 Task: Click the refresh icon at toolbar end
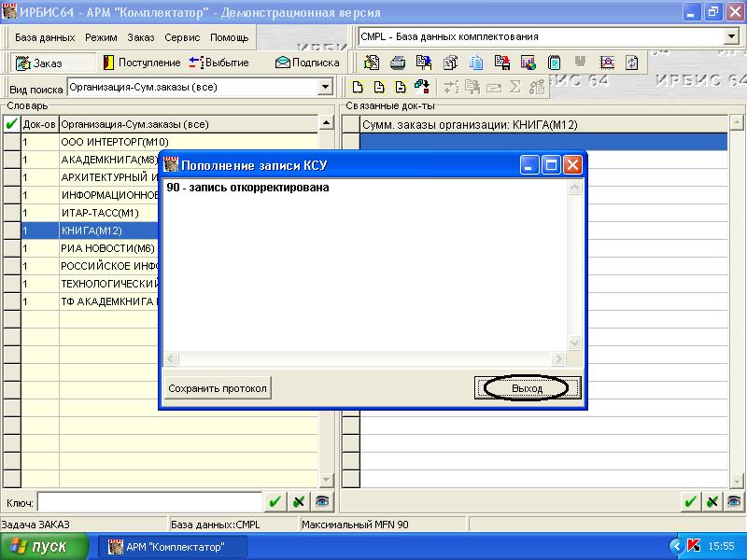point(632,63)
